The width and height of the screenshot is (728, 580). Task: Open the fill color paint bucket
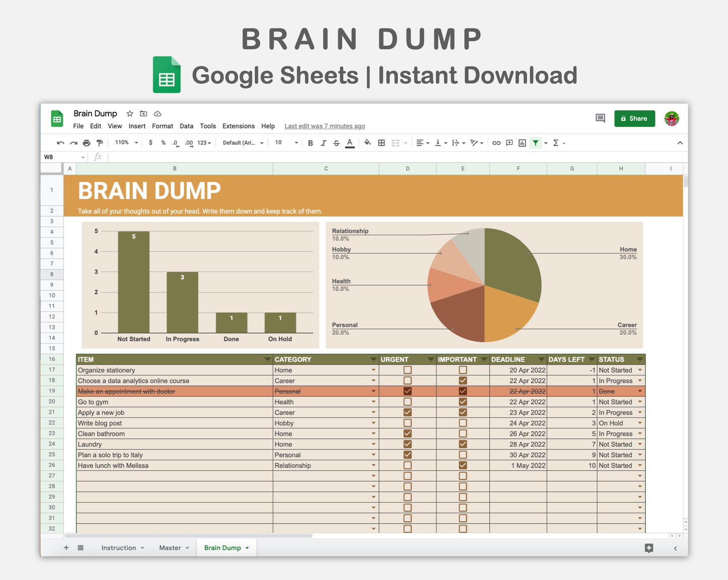(367, 142)
